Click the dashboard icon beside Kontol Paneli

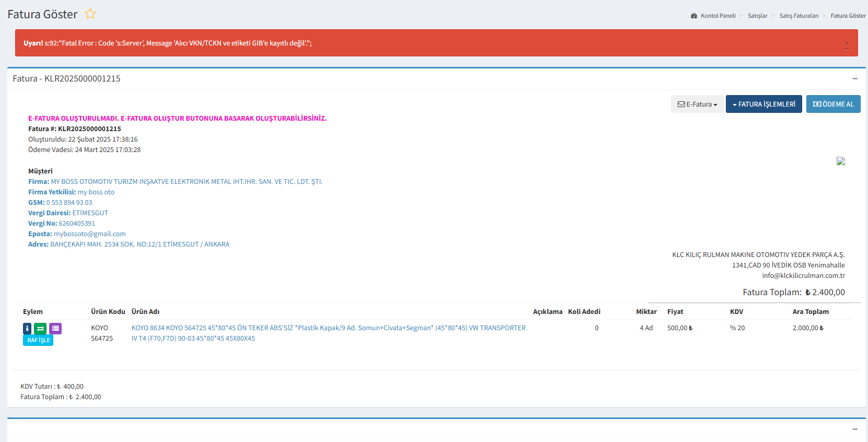(x=694, y=16)
